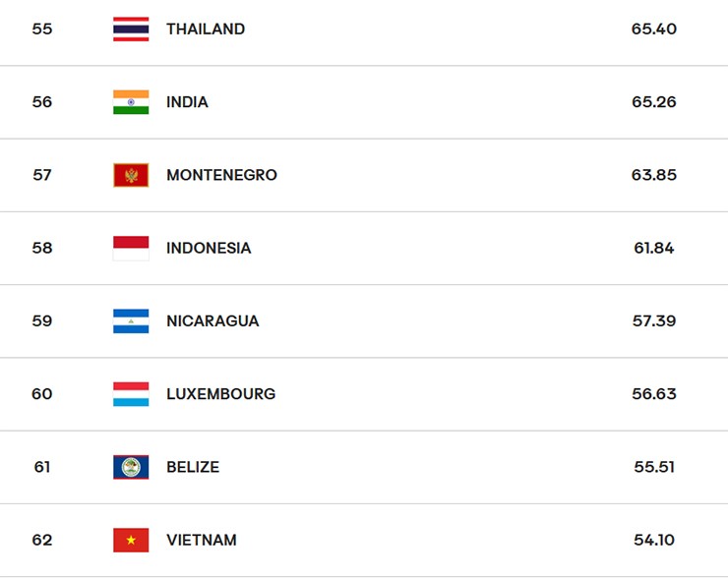
Task: Open the MONTENEGRO team name
Action: pyautogui.click(x=222, y=175)
